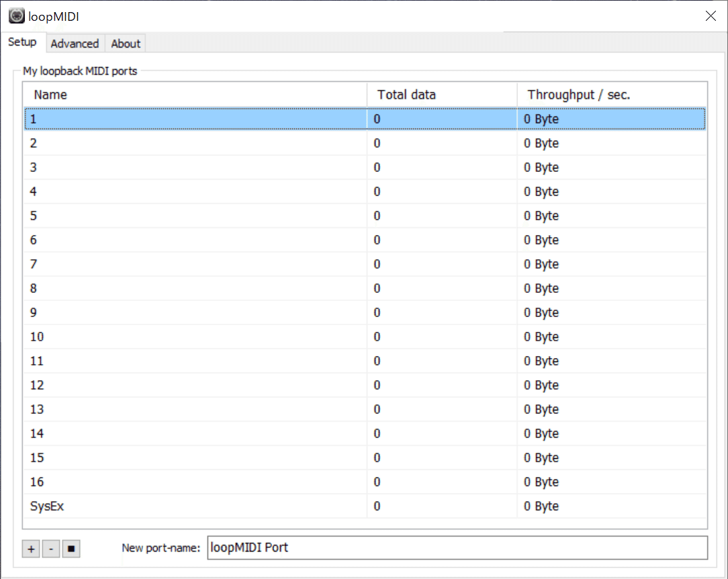This screenshot has width=728, height=579.
Task: Select port named 10
Action: 365,337
